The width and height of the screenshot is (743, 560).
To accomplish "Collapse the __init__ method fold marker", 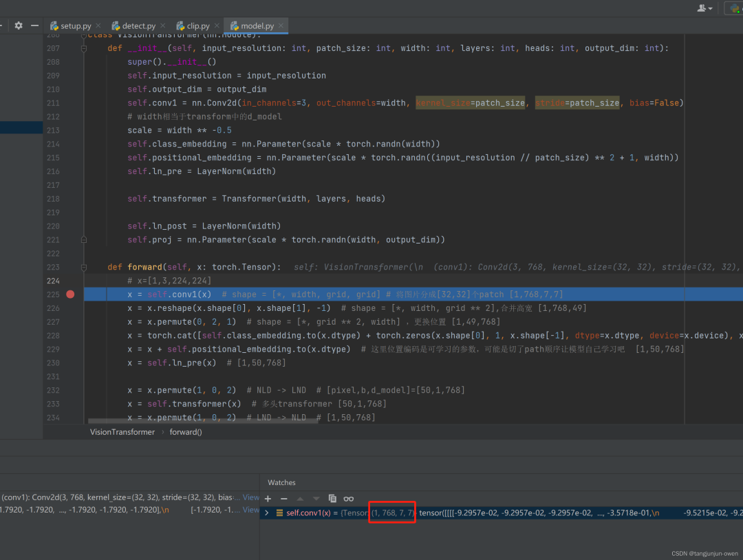I will click(x=84, y=48).
